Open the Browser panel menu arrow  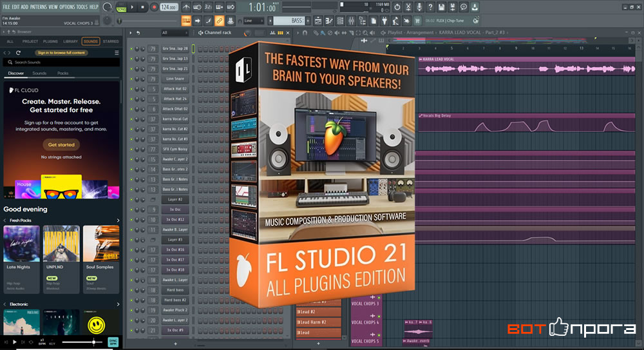pyautogui.click(x=4, y=32)
